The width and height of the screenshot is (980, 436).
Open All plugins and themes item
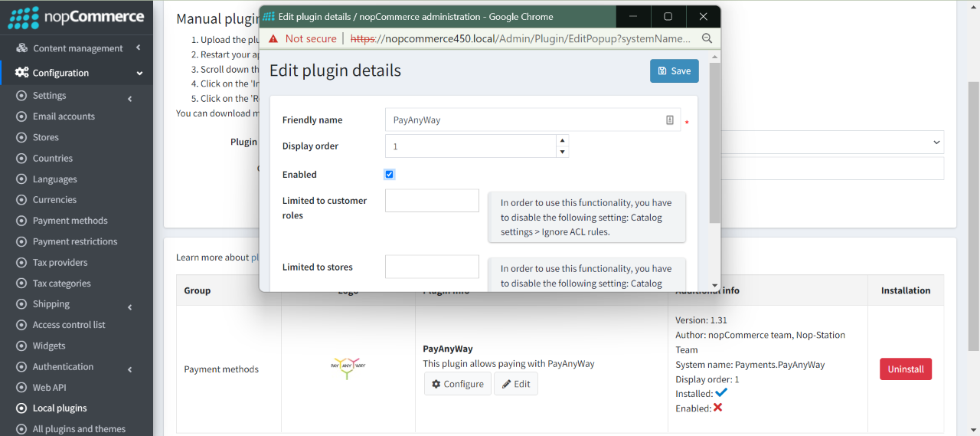click(x=79, y=429)
